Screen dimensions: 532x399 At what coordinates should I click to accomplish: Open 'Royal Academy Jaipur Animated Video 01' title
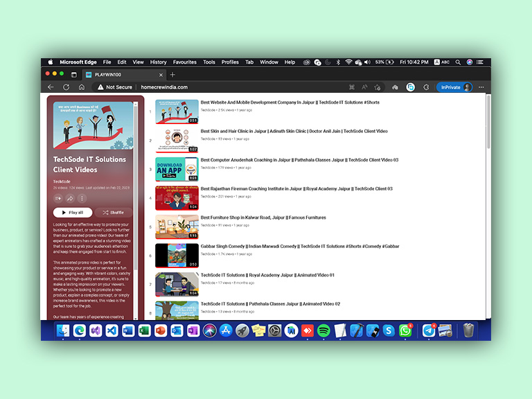267,275
